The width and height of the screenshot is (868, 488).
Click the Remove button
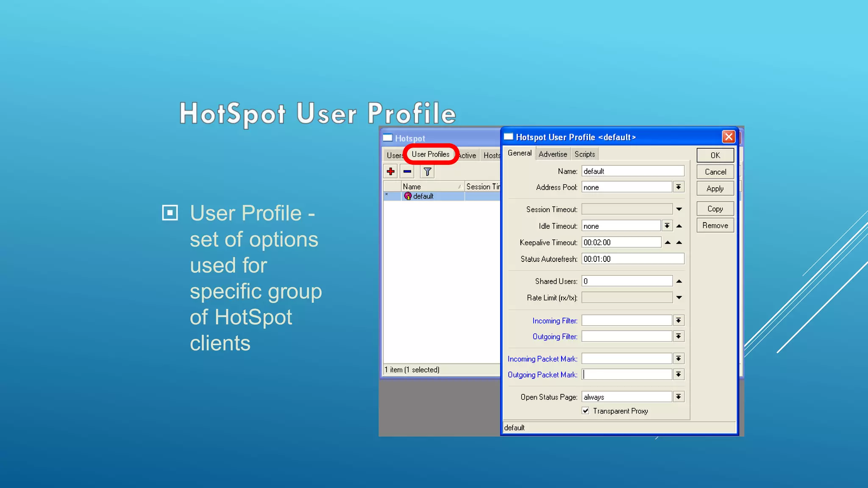point(715,225)
